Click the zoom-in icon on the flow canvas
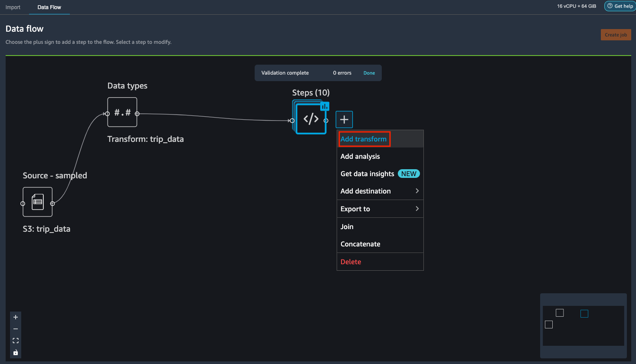The image size is (636, 364). 15,317
